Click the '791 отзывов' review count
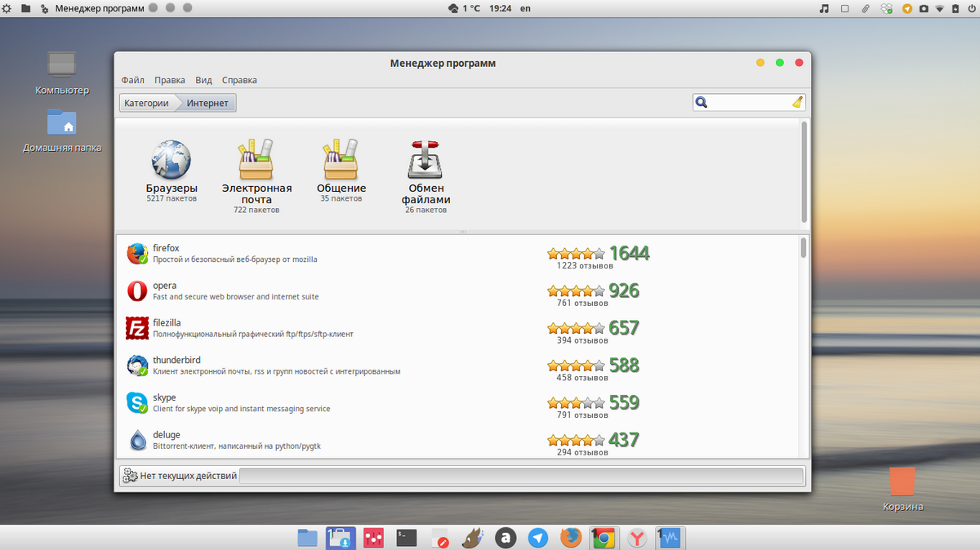Image resolution: width=980 pixels, height=550 pixels. 582,415
